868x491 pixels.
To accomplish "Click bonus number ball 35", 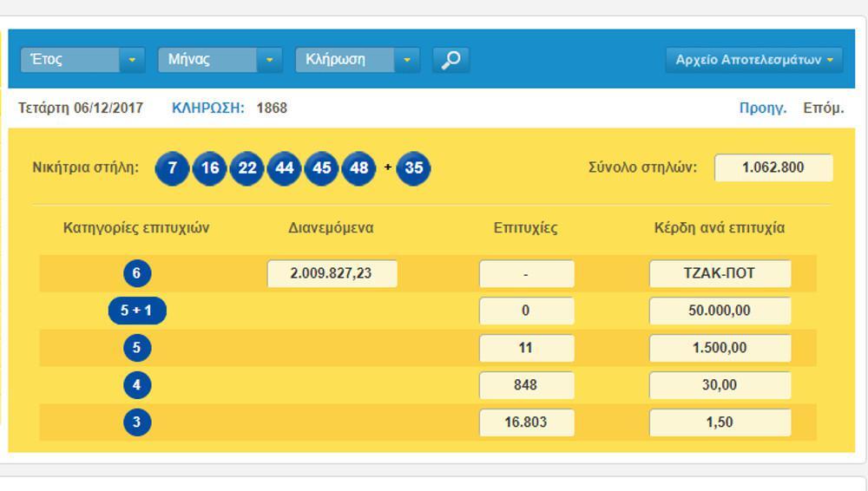I will coord(413,167).
